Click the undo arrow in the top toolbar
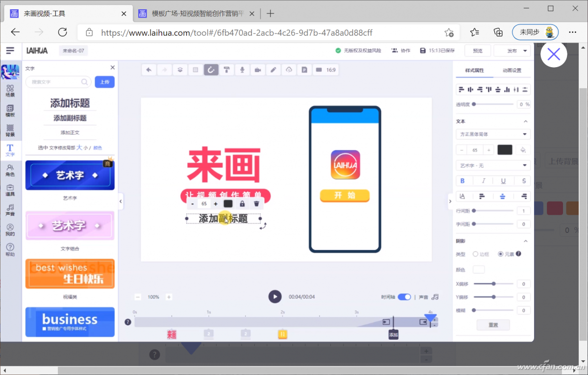588x375 pixels. [148, 70]
